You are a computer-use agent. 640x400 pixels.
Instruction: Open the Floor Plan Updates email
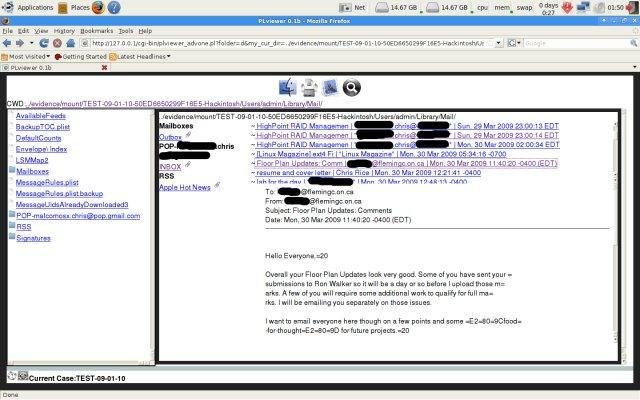tap(406, 163)
